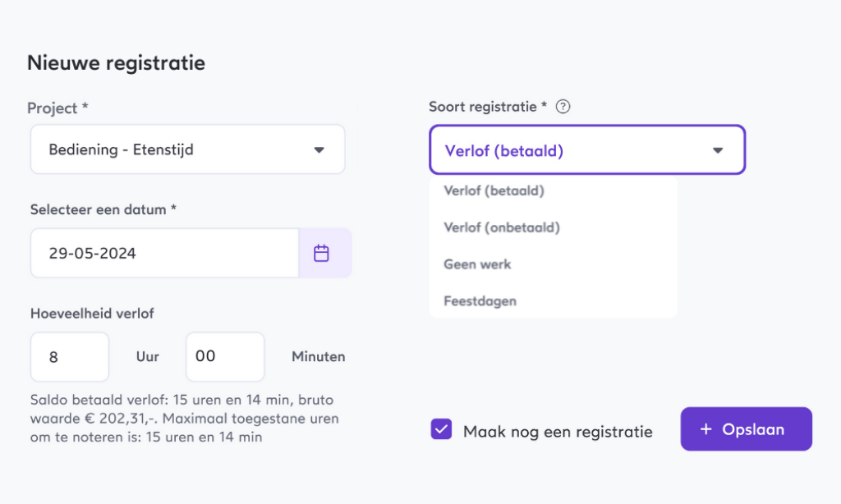Image resolution: width=841 pixels, height=504 pixels.
Task: Focus the Uur hours input field
Action: [x=70, y=357]
